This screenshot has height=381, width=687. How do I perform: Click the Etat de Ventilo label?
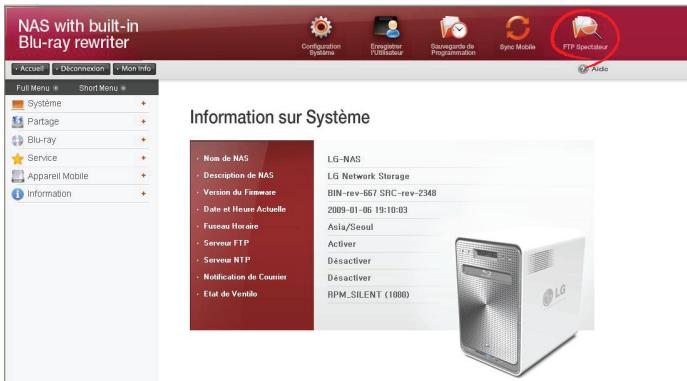(x=230, y=294)
